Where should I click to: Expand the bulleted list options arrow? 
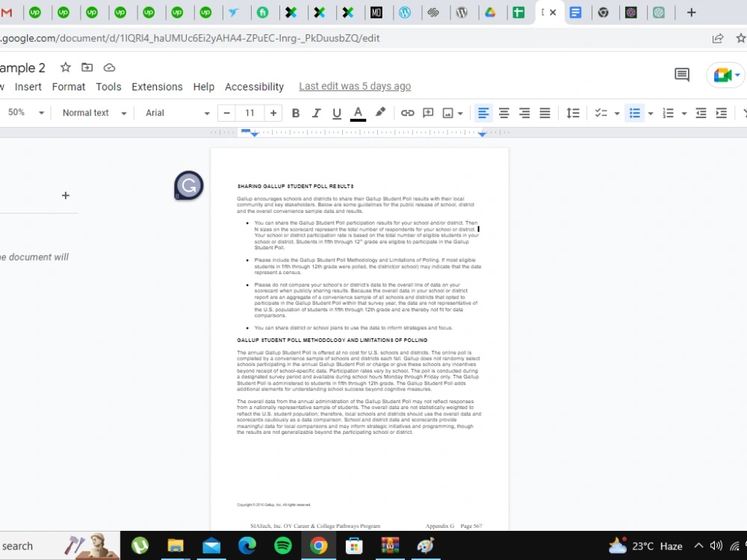click(651, 113)
